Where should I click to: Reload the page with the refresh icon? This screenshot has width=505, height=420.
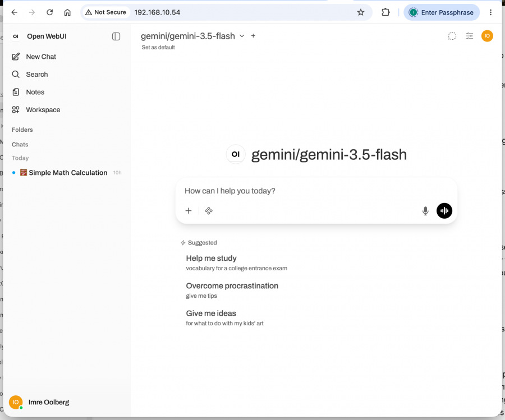(49, 12)
